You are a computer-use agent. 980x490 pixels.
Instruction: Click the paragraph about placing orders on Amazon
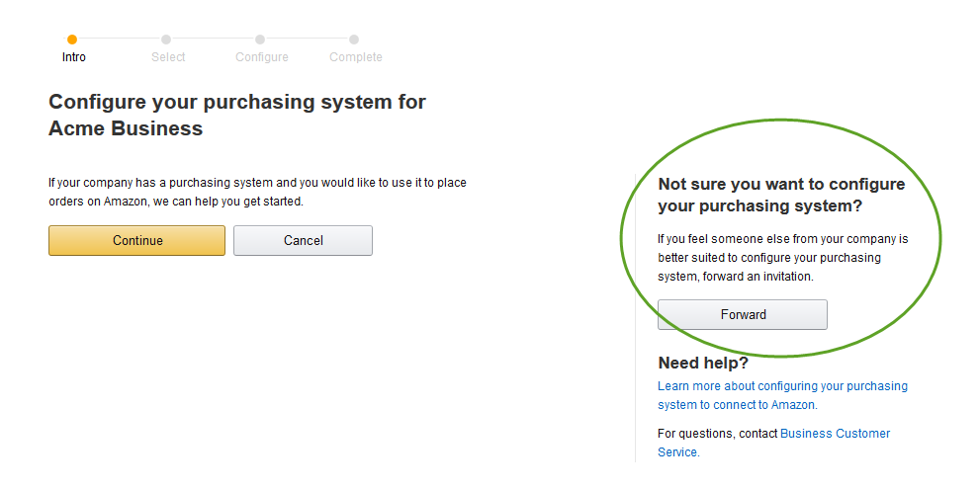click(257, 192)
